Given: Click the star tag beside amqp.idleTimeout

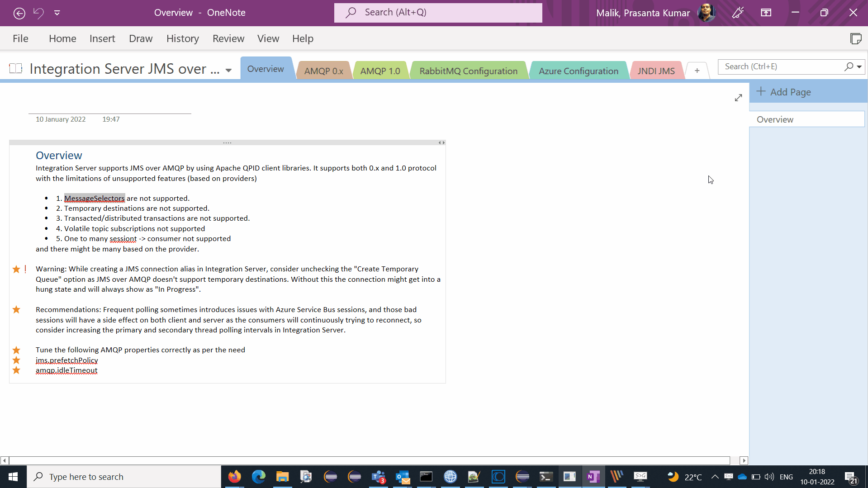Looking at the screenshot, I should click(16, 370).
